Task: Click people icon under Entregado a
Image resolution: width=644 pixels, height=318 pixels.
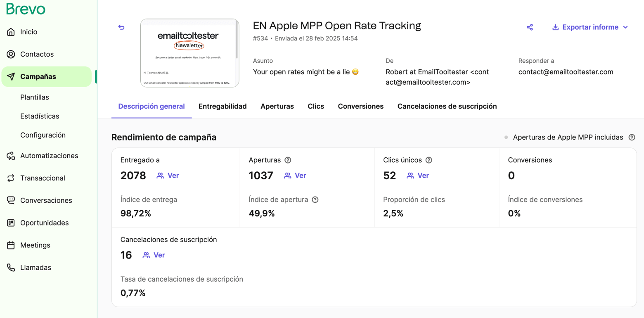Action: pos(160,176)
